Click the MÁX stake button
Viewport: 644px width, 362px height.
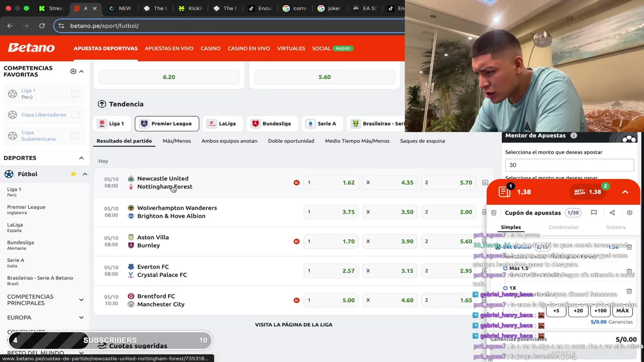(x=623, y=311)
